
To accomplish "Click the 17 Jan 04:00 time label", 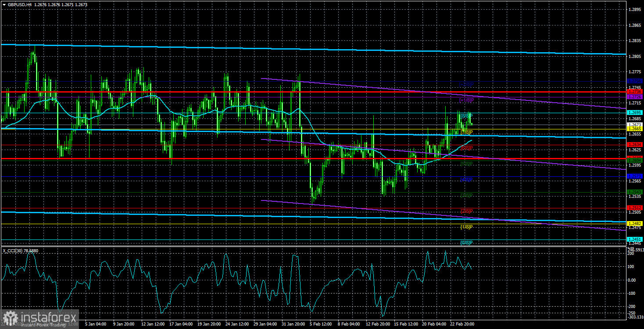I will pos(181,324).
